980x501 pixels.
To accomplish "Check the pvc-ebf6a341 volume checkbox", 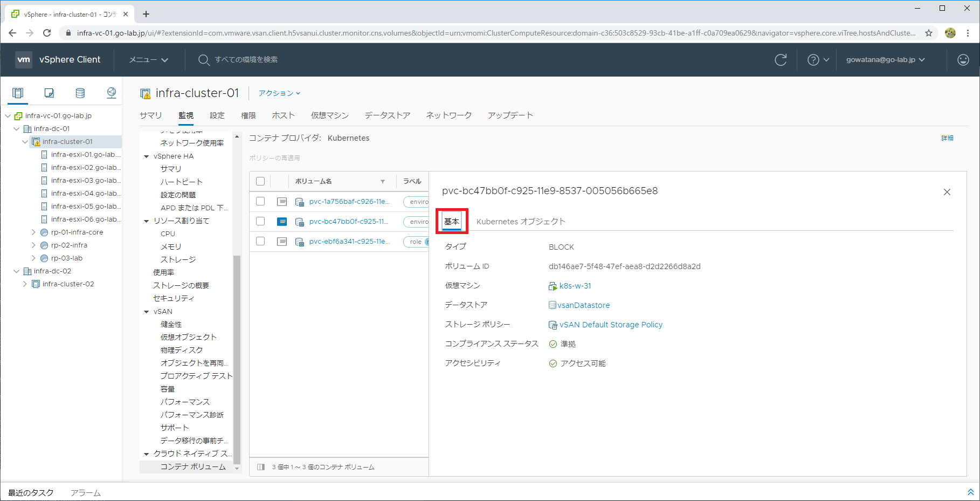I will pos(260,241).
